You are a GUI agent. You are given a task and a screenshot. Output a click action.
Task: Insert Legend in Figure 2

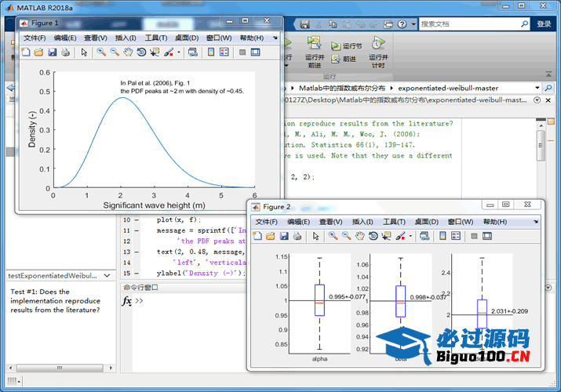pos(456,236)
